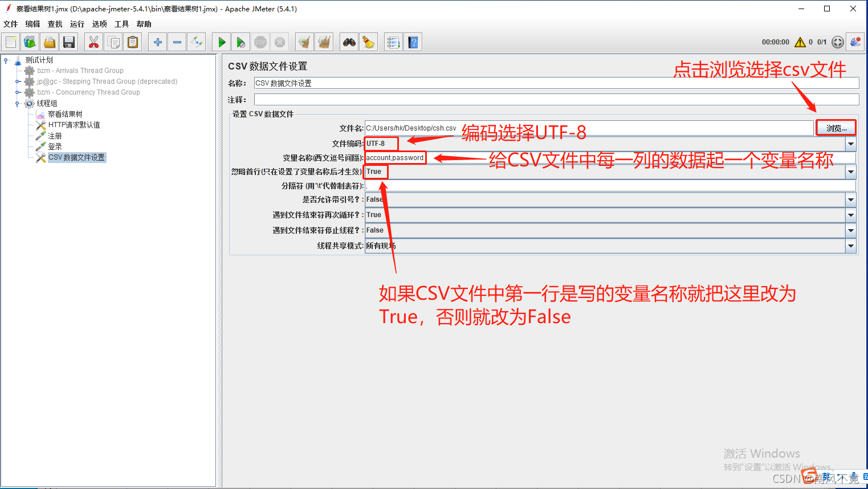Image resolution: width=868 pixels, height=489 pixels.
Task: Start the test with the green play icon
Action: 222,42
